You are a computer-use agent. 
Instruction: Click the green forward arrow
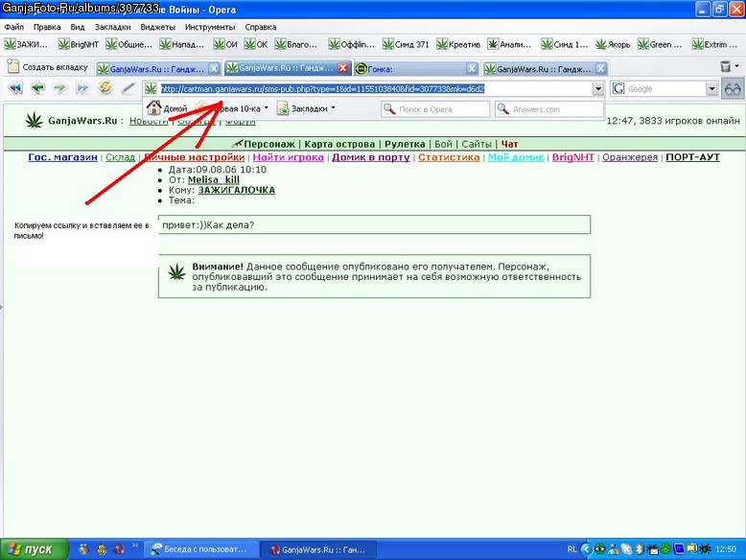[x=59, y=88]
